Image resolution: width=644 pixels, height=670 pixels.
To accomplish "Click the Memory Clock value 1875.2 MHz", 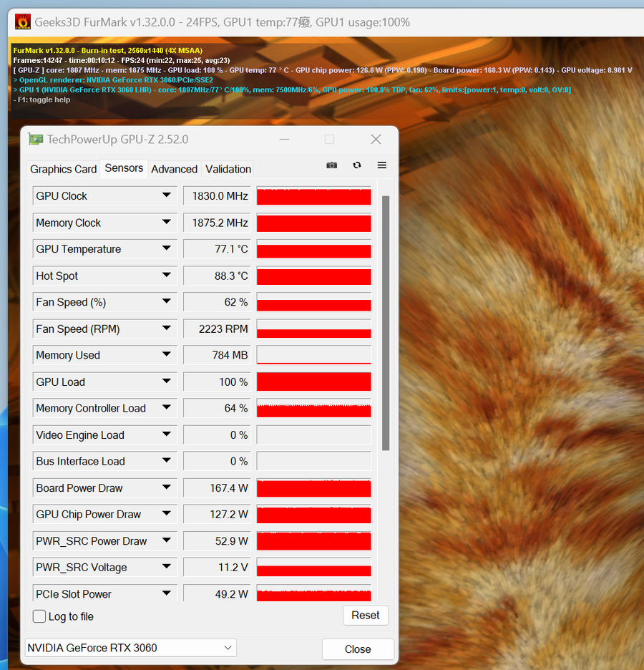I will 217,223.
